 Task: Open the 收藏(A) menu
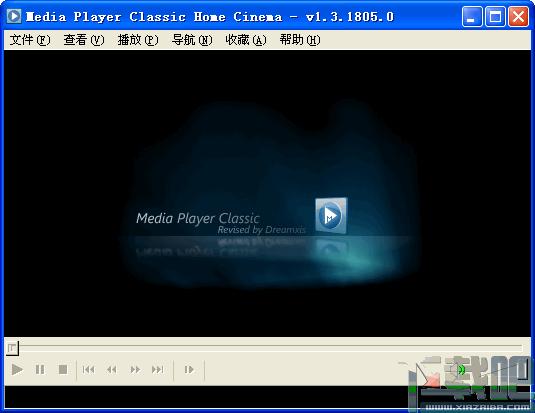point(246,40)
